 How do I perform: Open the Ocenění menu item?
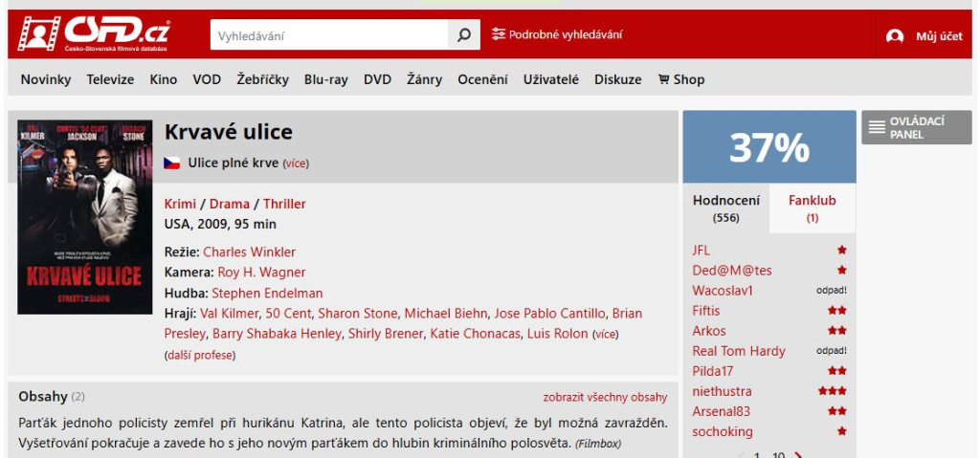click(482, 79)
